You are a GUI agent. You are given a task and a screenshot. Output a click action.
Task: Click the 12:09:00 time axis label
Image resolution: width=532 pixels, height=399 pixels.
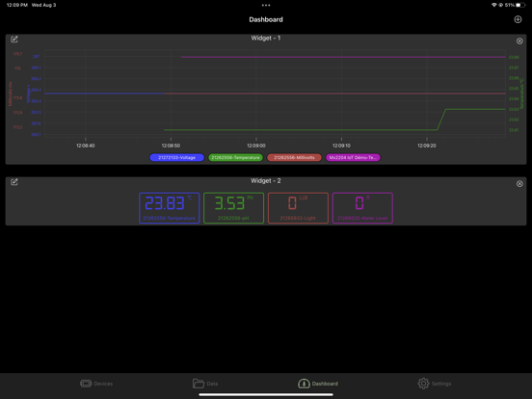pos(256,146)
